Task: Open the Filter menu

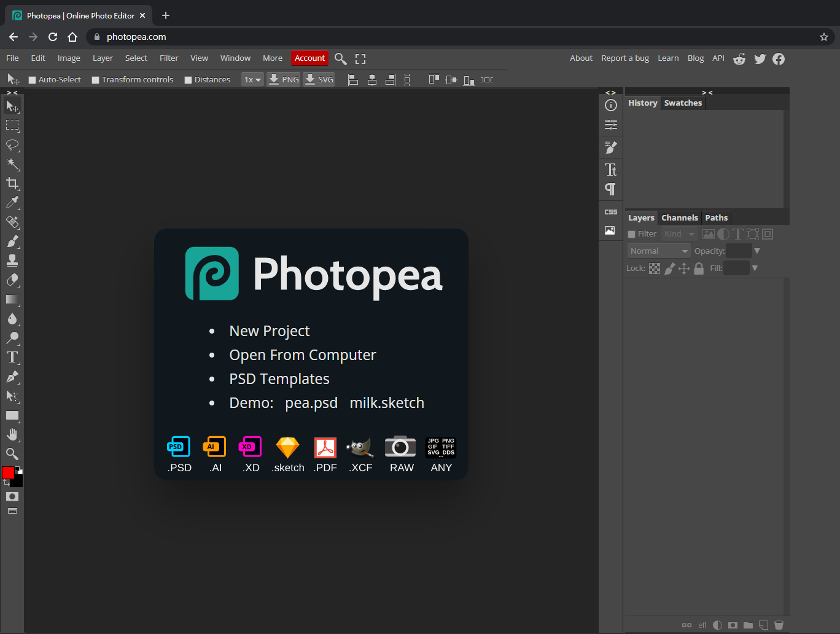Action: 169,58
